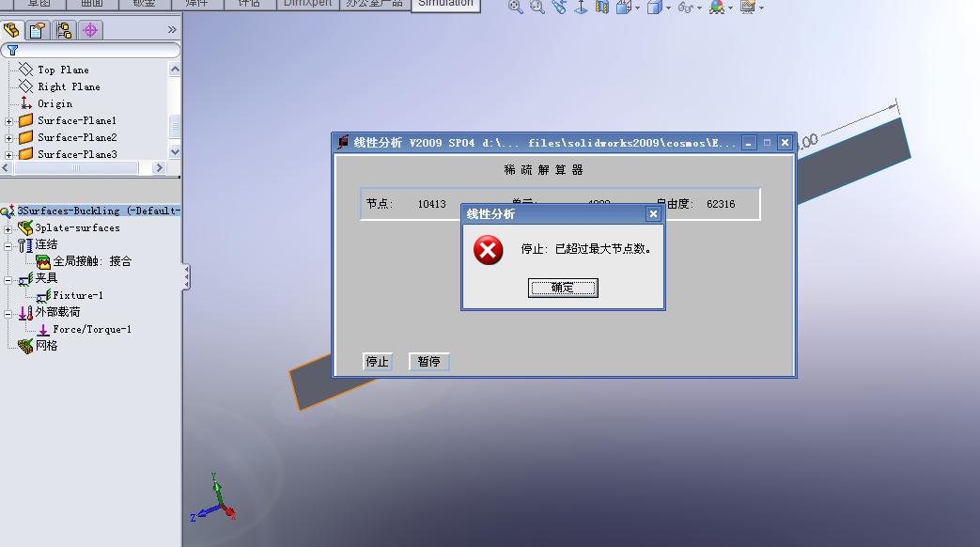
Task: Expand the manager panel tabs chevron
Action: (172, 29)
